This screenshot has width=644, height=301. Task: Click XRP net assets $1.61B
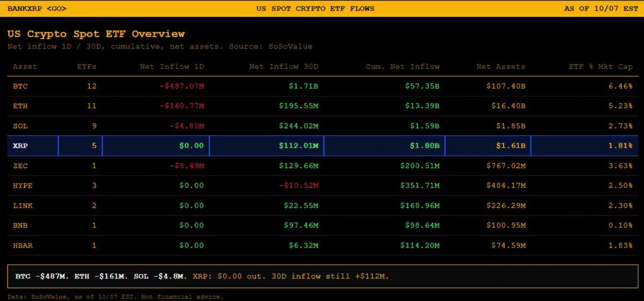[510, 146]
